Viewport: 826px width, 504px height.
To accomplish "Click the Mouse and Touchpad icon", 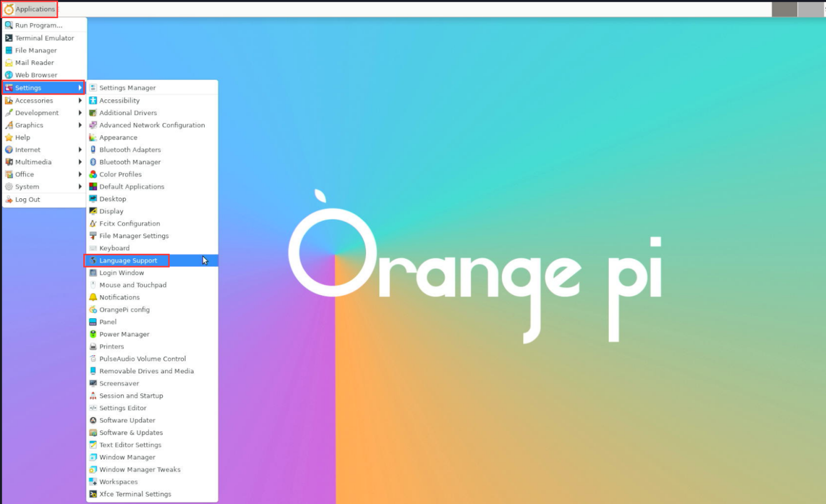I will (93, 285).
